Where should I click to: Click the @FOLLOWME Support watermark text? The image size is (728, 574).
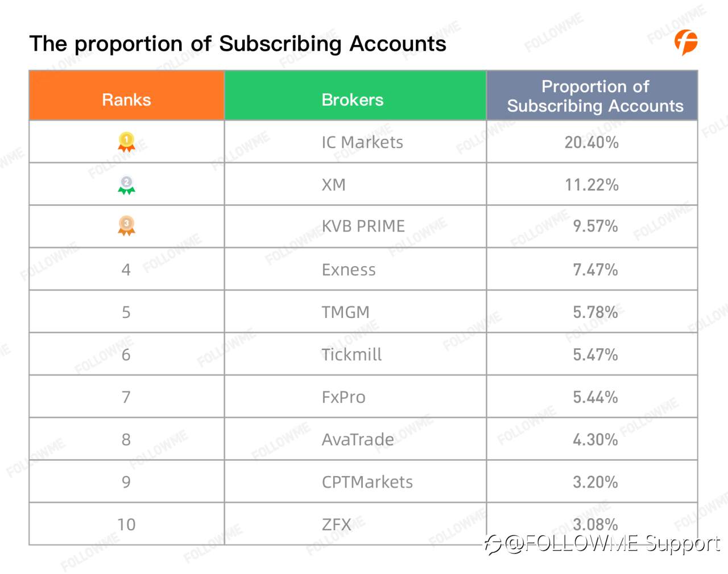(x=613, y=544)
